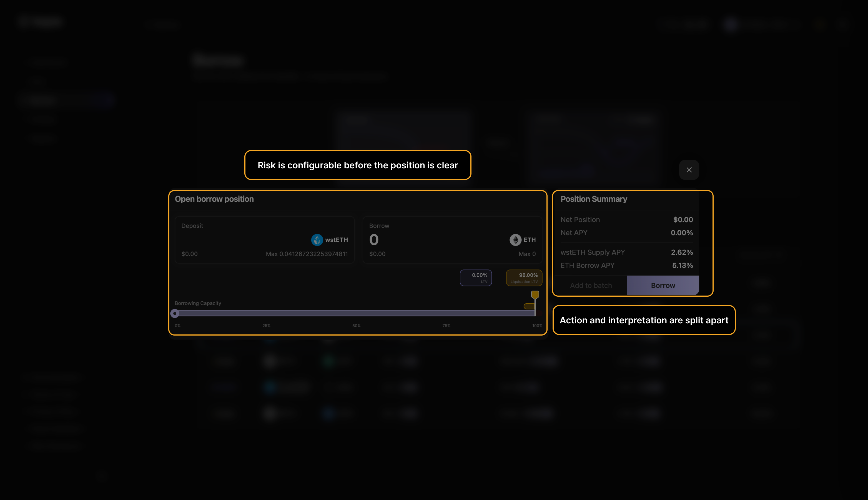Click the 98.00% Liquidation LTV badge
This screenshot has width=868, height=500.
pyautogui.click(x=524, y=278)
